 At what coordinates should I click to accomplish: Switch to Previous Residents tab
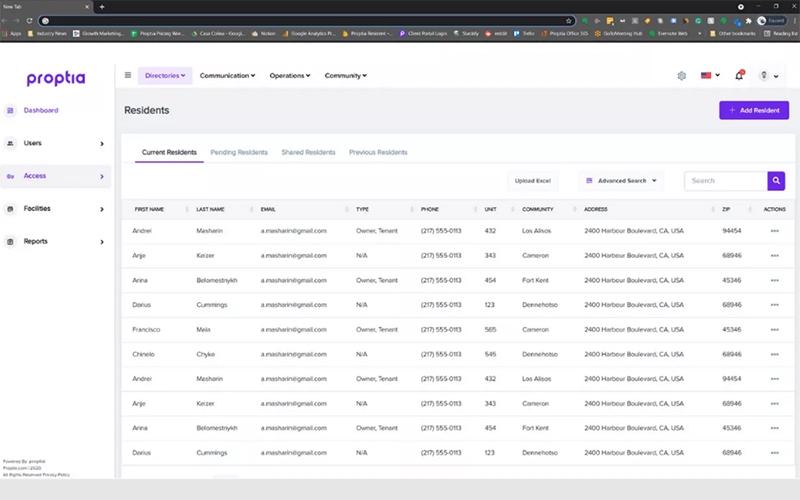point(378,152)
